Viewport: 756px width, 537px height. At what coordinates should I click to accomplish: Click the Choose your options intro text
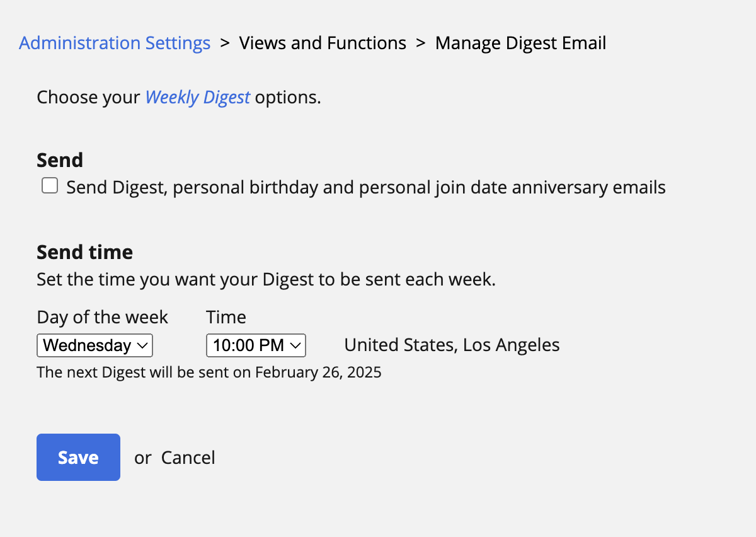point(179,98)
